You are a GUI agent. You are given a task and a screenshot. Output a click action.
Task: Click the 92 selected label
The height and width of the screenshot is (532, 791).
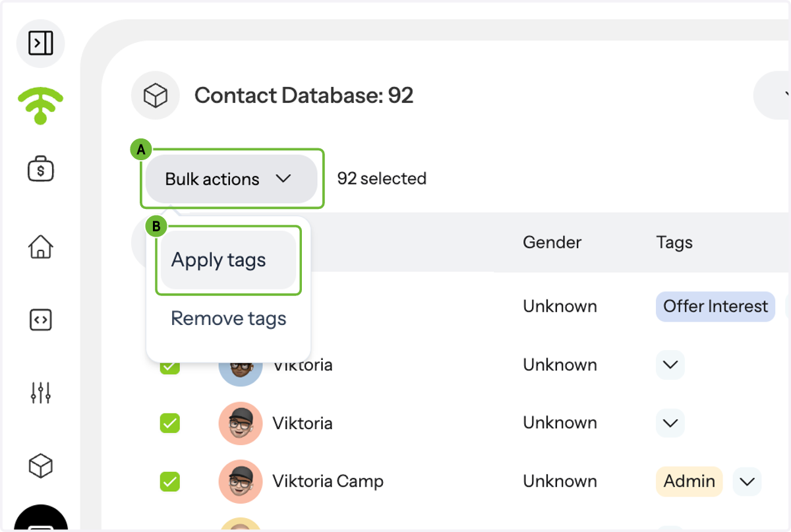click(x=382, y=179)
